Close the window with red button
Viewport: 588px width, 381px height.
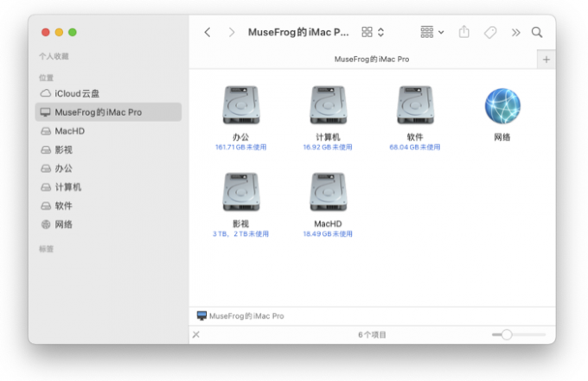click(x=46, y=32)
